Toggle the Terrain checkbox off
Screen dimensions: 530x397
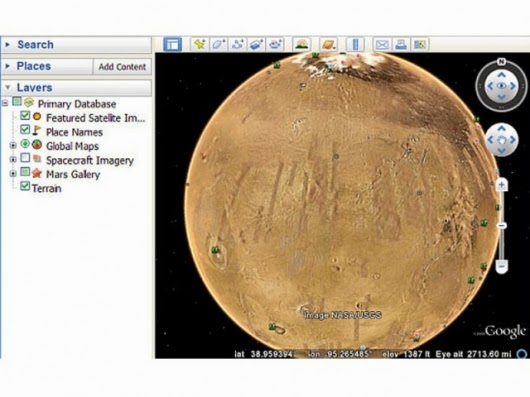25,186
